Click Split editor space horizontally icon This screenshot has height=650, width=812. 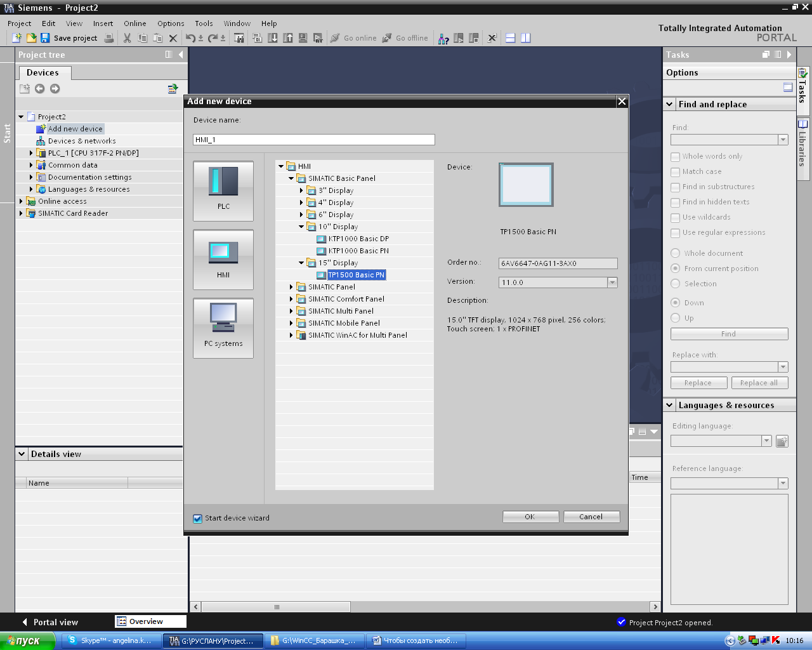click(x=510, y=38)
